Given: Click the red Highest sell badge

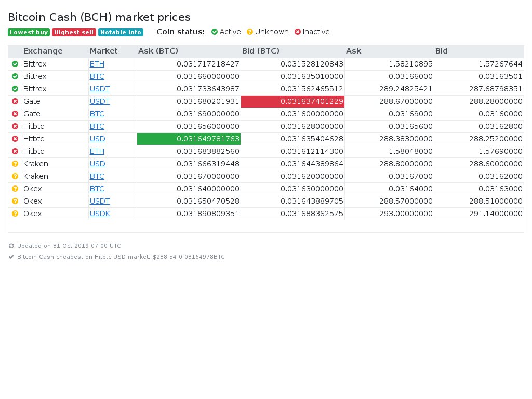Looking at the screenshot, I should pyautogui.click(x=74, y=32).
